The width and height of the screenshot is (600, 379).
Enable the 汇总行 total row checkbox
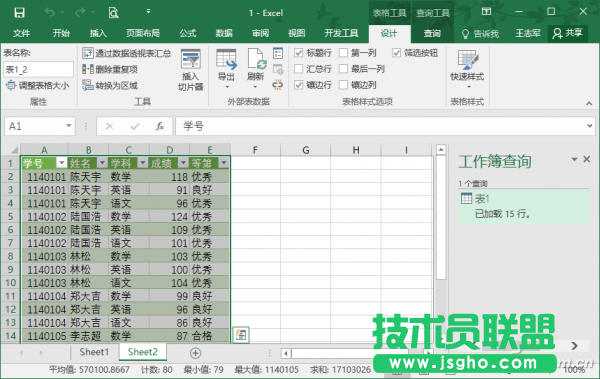coord(299,69)
